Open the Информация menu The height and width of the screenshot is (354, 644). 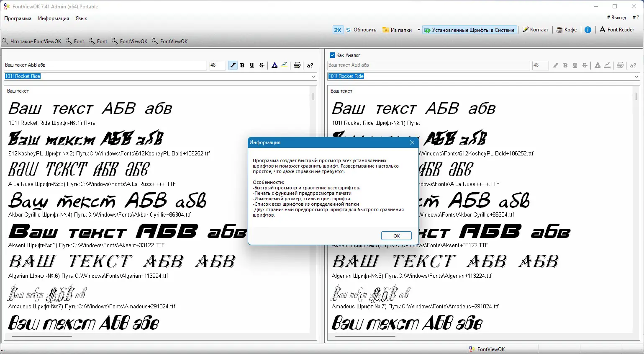click(x=54, y=18)
